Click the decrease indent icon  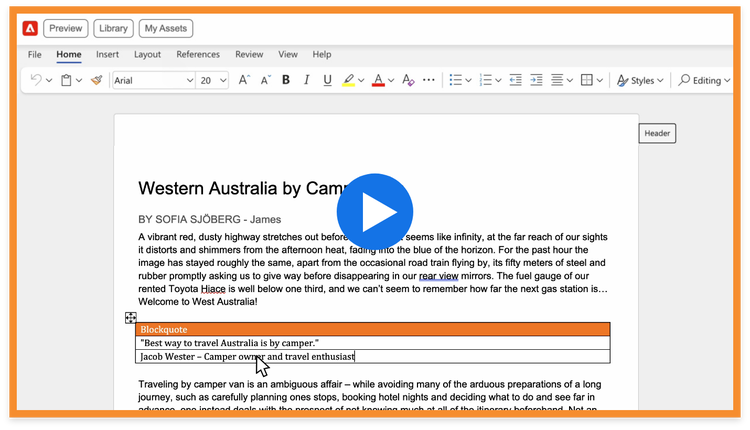[x=513, y=80]
